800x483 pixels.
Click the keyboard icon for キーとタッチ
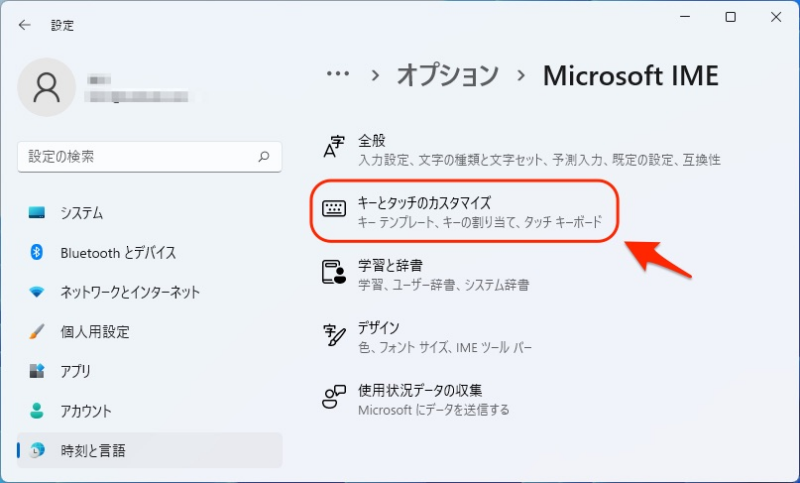tap(334, 209)
